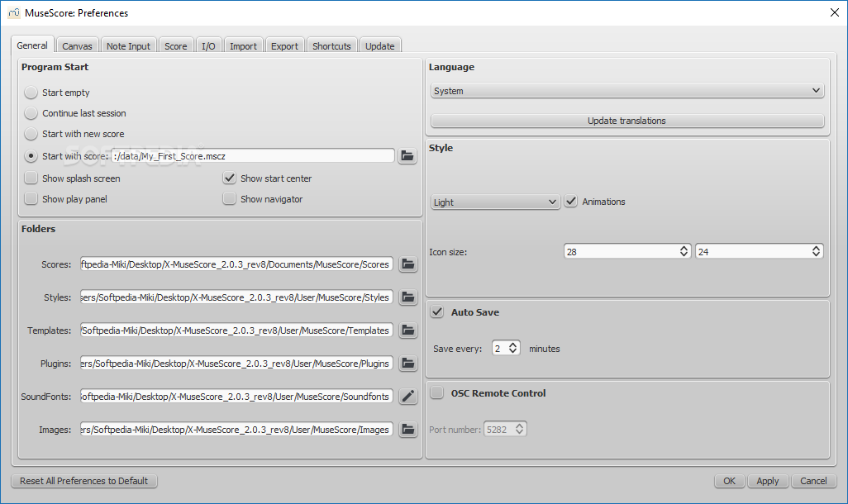Open the Light style dropdown
The width and height of the screenshot is (848, 504).
coord(495,202)
